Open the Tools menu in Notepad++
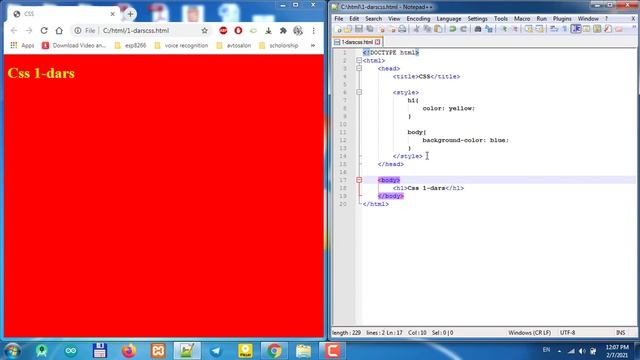Viewport: 640px width, 360px height. [500, 19]
